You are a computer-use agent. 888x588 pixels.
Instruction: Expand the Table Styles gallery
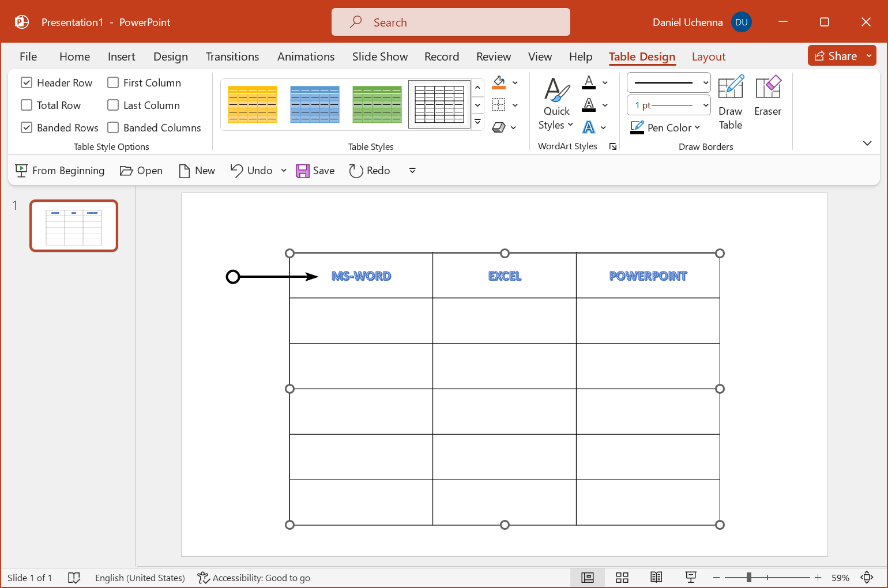click(x=477, y=121)
